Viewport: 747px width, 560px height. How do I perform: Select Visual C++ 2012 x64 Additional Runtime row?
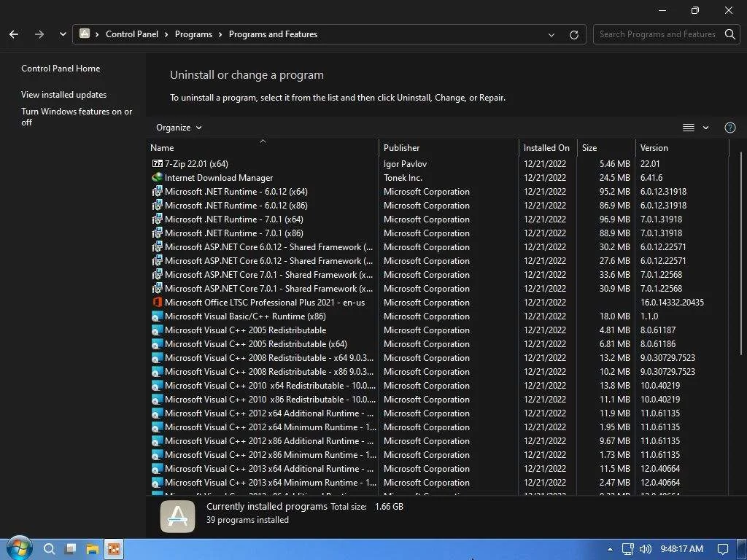pyautogui.click(x=438, y=413)
